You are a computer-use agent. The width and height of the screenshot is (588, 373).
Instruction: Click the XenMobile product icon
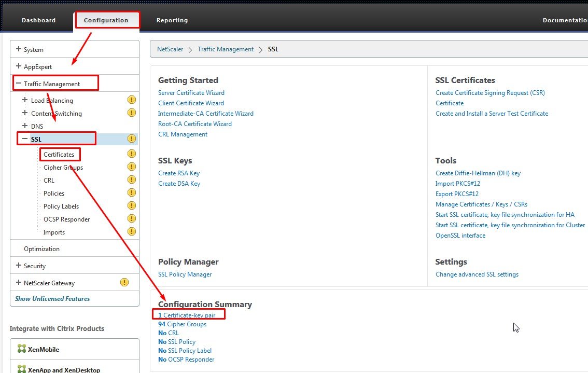tap(22, 349)
